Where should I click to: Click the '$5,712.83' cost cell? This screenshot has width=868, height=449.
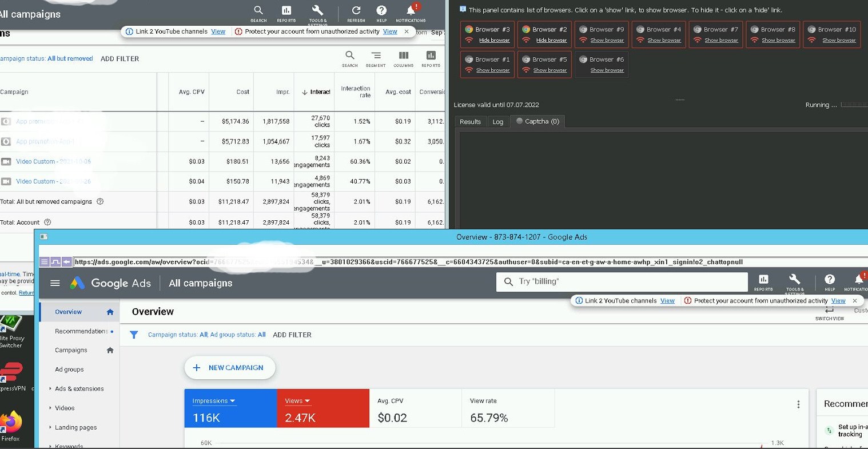tap(236, 142)
